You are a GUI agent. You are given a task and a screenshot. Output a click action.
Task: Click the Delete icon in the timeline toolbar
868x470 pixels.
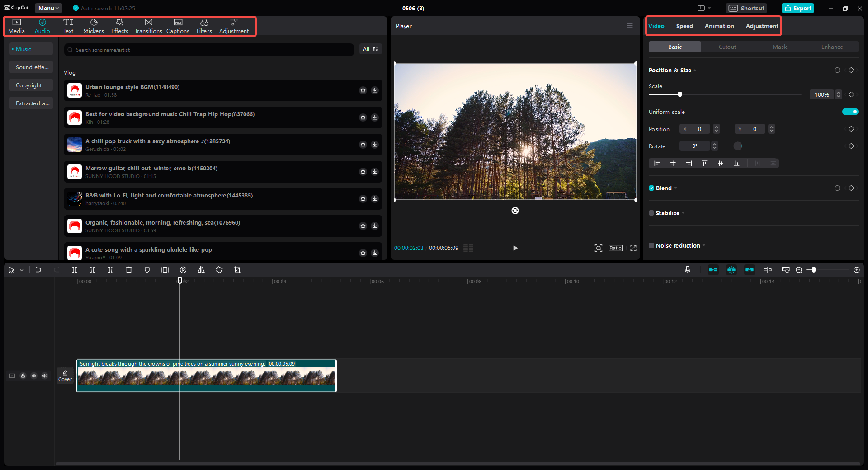[x=129, y=270]
